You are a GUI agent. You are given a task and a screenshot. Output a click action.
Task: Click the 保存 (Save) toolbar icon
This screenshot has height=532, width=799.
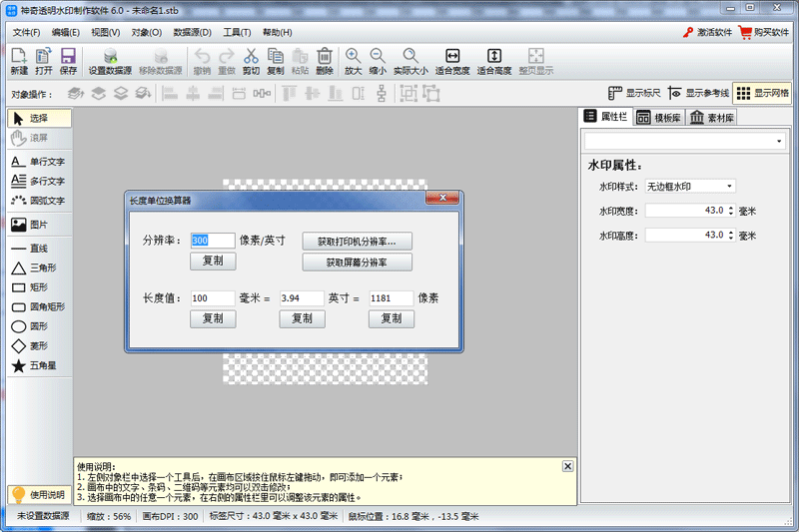[x=68, y=61]
